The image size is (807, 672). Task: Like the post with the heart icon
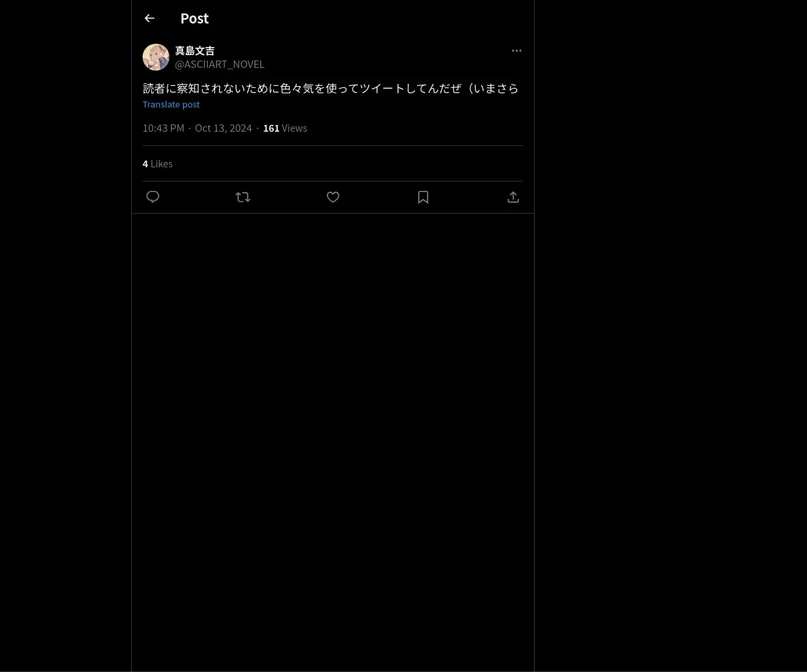pyautogui.click(x=333, y=197)
